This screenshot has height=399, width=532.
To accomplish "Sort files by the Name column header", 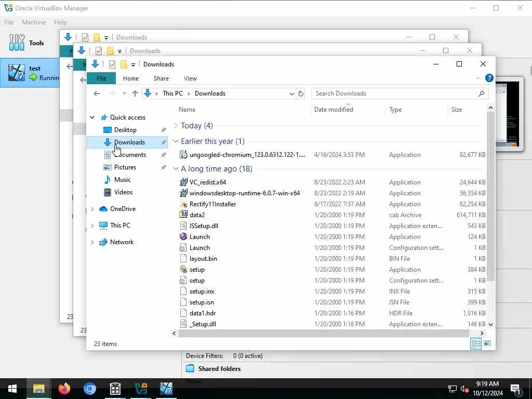I will coord(187,110).
